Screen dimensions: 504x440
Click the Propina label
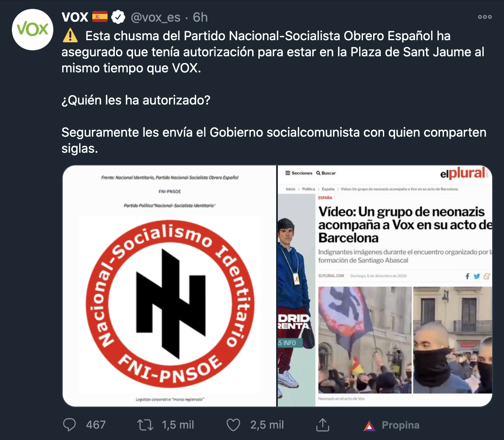[x=401, y=425]
